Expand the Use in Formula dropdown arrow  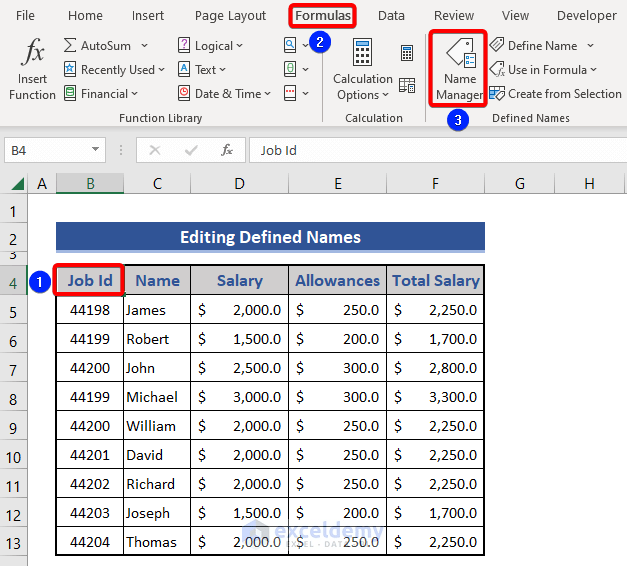(x=593, y=70)
